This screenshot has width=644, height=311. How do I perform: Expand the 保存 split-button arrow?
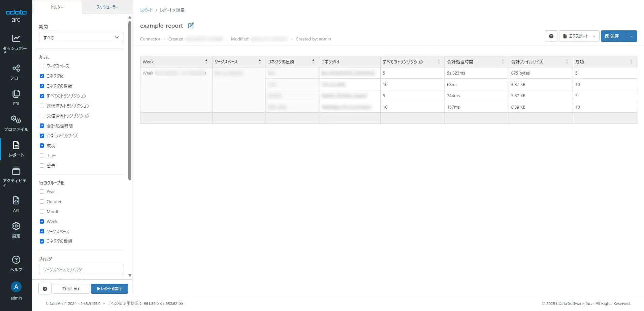point(632,36)
